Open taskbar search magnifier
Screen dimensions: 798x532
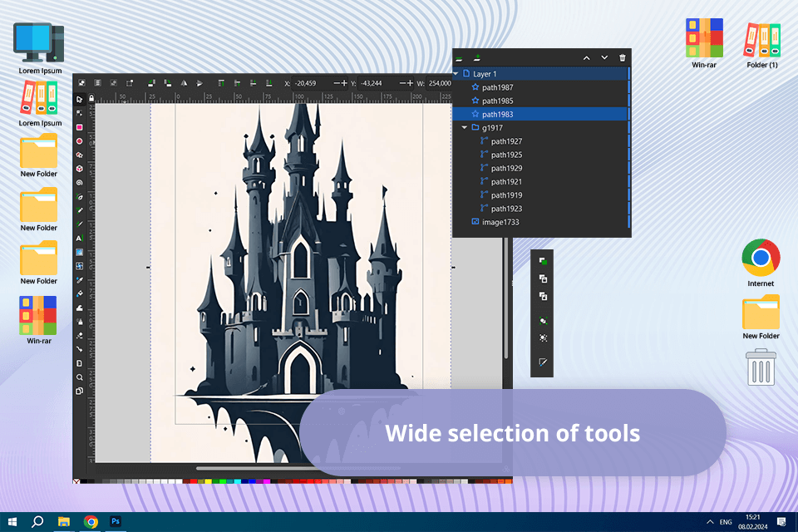pyautogui.click(x=37, y=522)
